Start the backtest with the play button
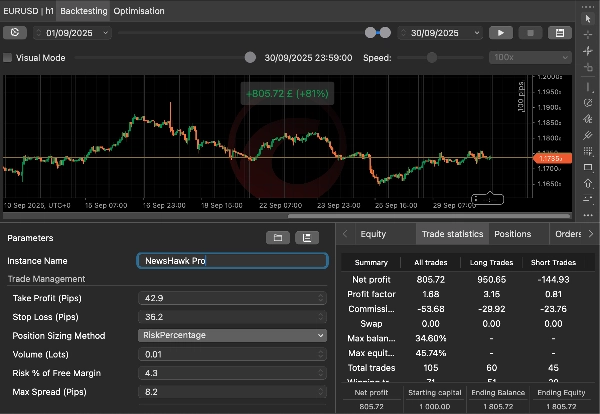 pyautogui.click(x=501, y=32)
